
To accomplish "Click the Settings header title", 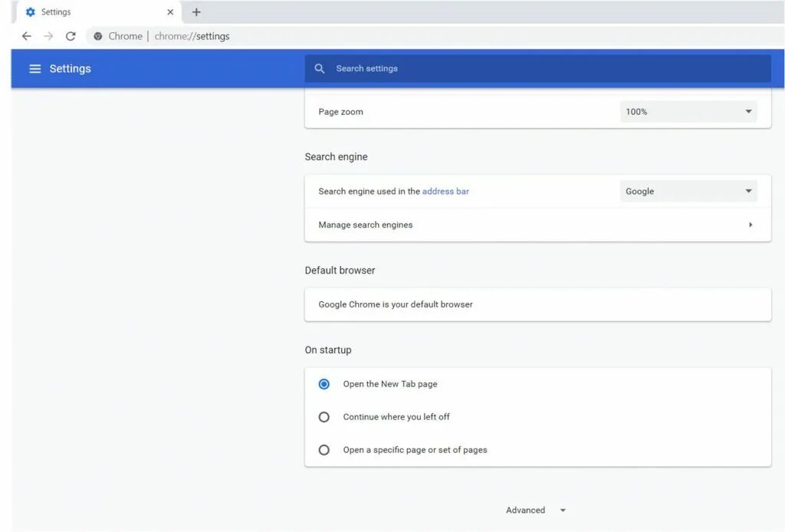I will [x=70, y=68].
